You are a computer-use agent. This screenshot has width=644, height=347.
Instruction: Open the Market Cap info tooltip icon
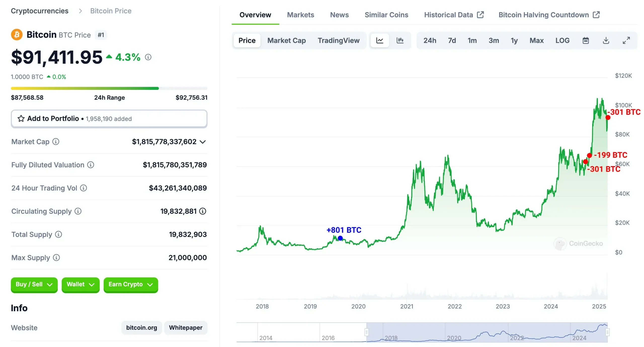click(55, 142)
